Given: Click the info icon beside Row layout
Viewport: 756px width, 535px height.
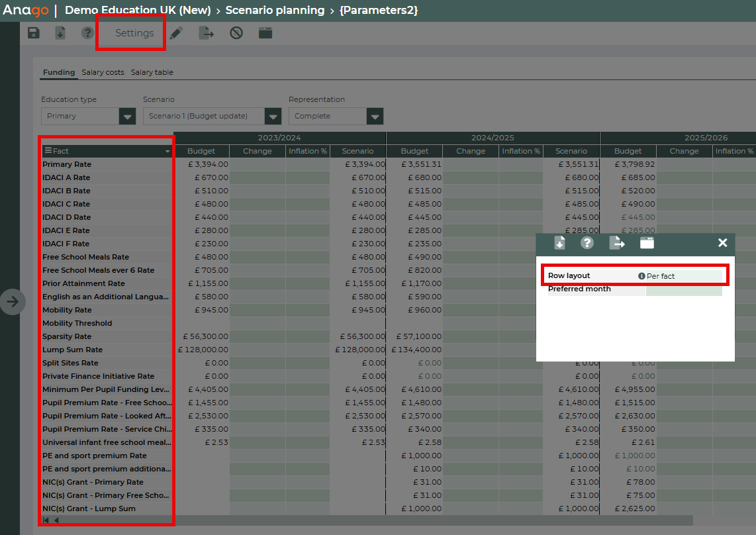Looking at the screenshot, I should tap(641, 276).
